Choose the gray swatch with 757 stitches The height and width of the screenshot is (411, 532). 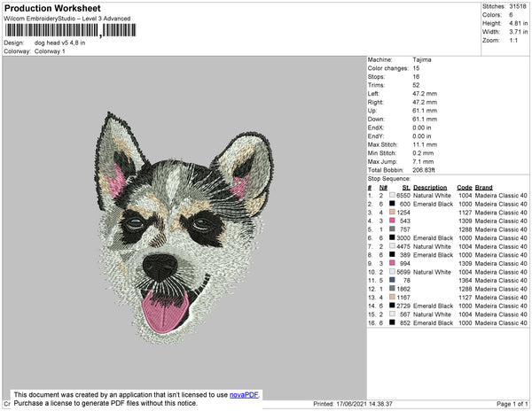coord(392,229)
